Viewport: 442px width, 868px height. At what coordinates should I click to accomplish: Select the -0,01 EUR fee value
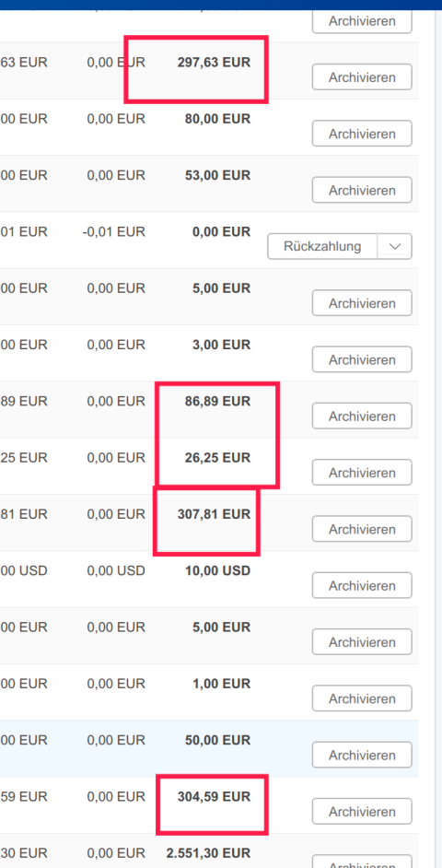[x=113, y=231]
